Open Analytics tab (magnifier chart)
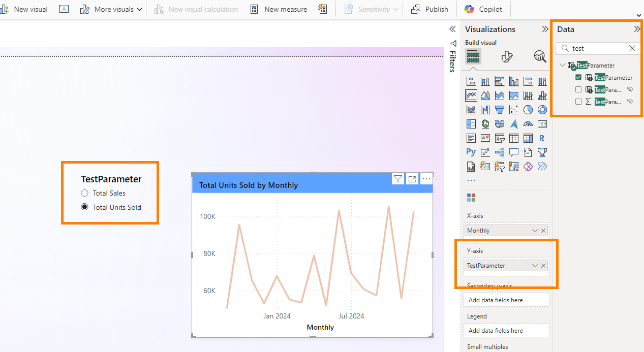This screenshot has width=644, height=352. [540, 56]
